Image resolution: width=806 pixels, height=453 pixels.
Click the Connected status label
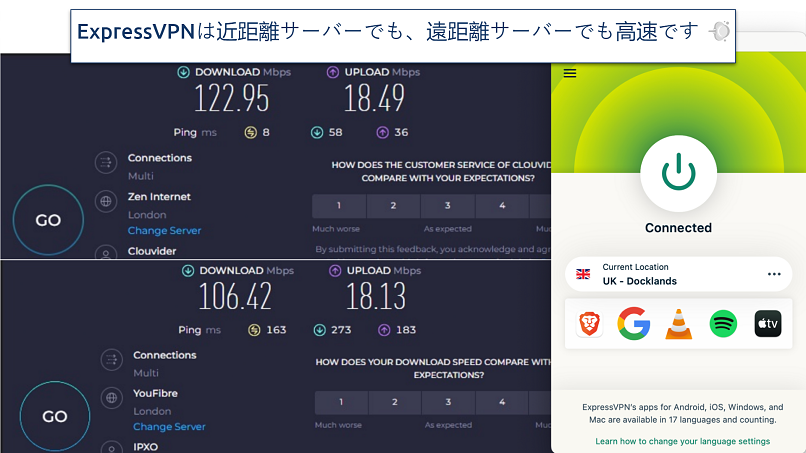pyautogui.click(x=679, y=228)
